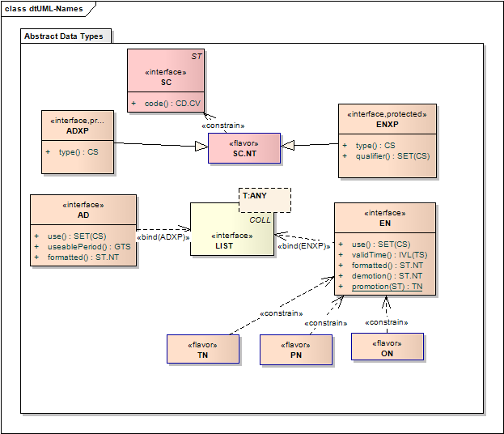Select the AD interface header

(83, 210)
